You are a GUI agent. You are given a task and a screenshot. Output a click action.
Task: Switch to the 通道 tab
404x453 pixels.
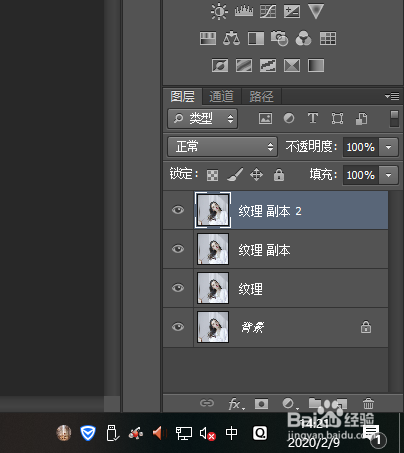221,97
